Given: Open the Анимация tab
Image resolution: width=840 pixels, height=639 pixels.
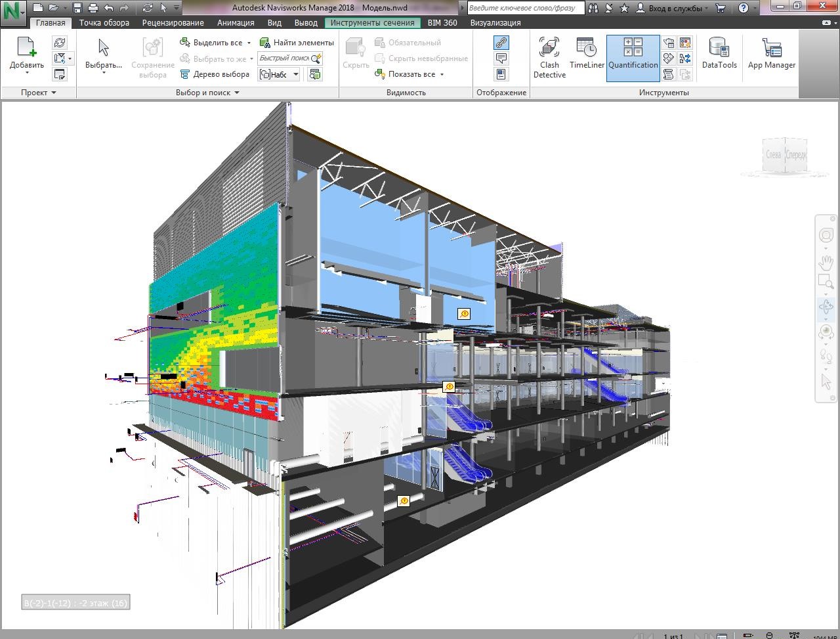Looking at the screenshot, I should click(236, 22).
